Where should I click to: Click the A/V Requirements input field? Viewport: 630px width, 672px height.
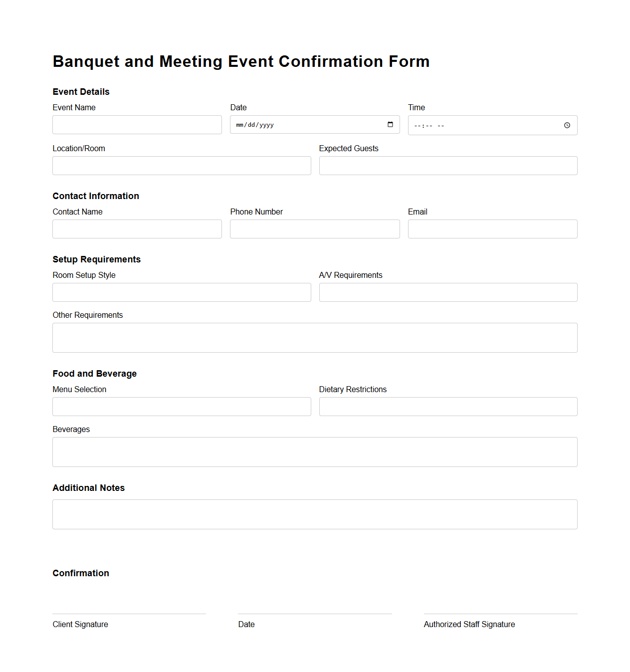coord(447,292)
